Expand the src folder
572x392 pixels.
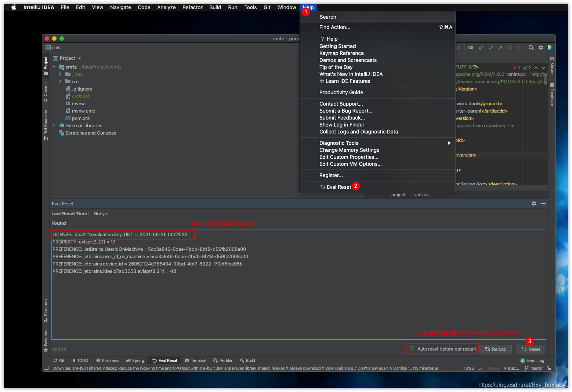(60, 81)
